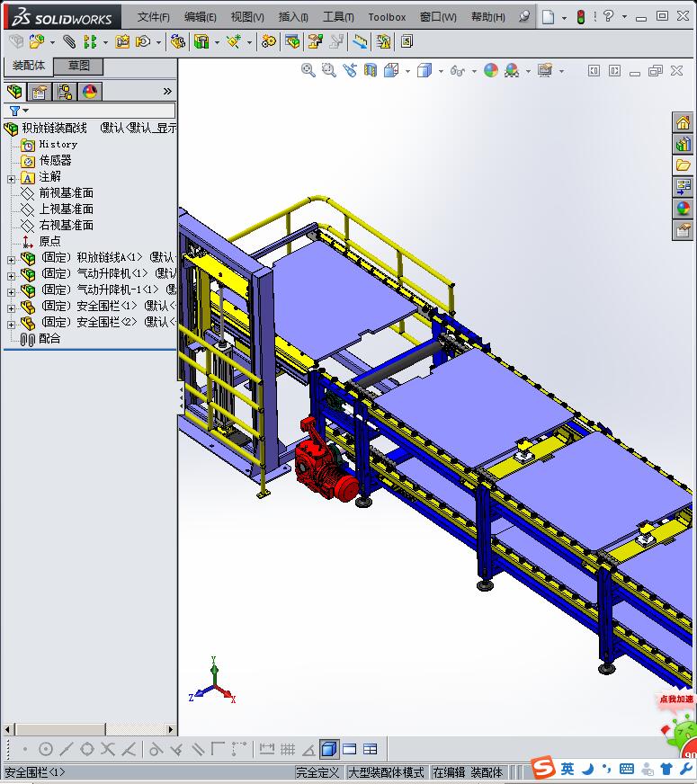Image resolution: width=697 pixels, height=784 pixels.
Task: Open the 工具(T) menu
Action: click(x=338, y=17)
